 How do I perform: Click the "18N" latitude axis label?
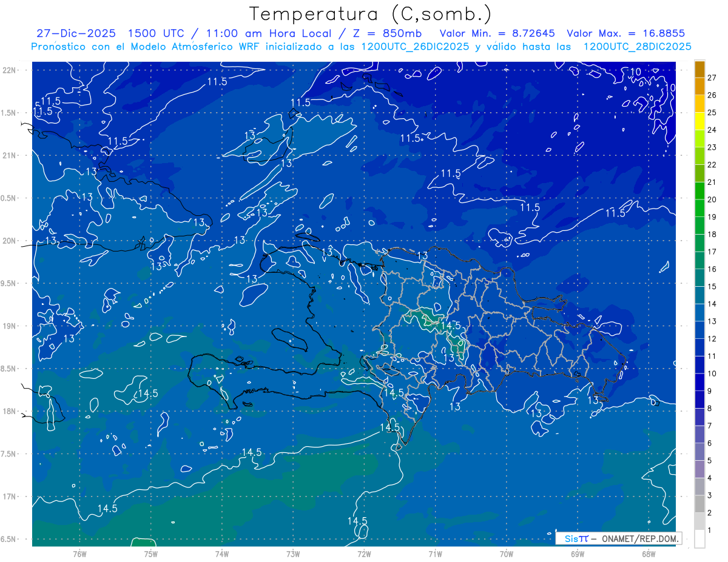point(10,412)
